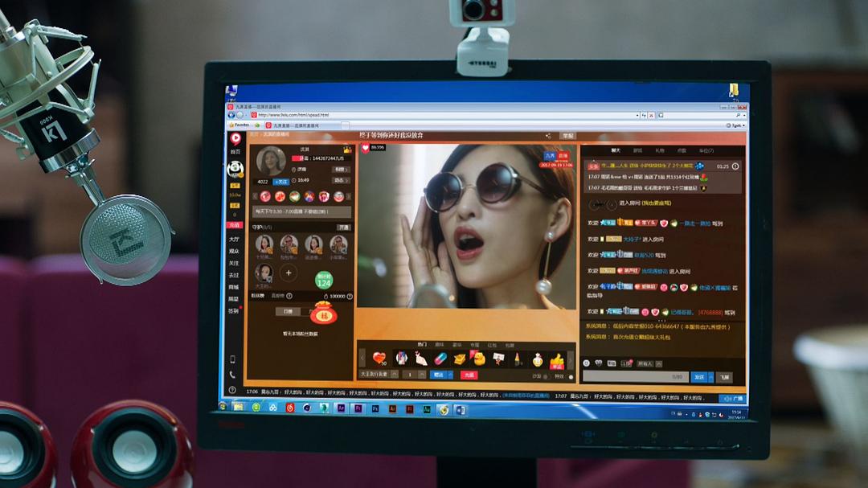Image resolution: width=868 pixels, height=488 pixels.
Task: Click the green 124 countdown badge
Action: 323,280
